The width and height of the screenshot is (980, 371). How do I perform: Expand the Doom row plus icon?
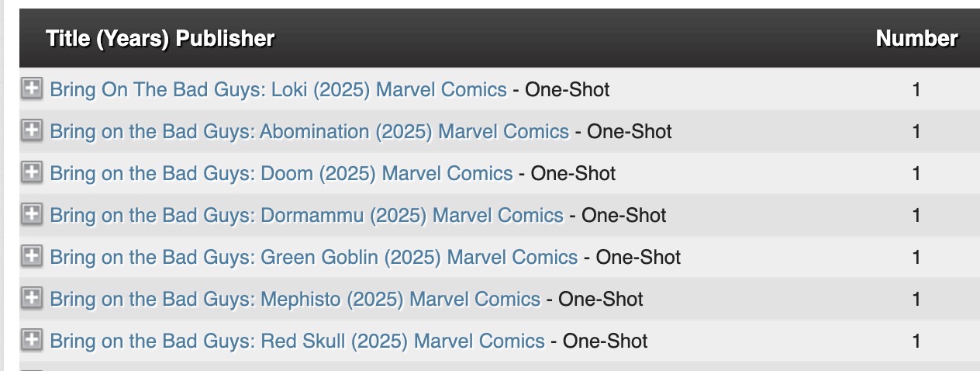point(31,173)
